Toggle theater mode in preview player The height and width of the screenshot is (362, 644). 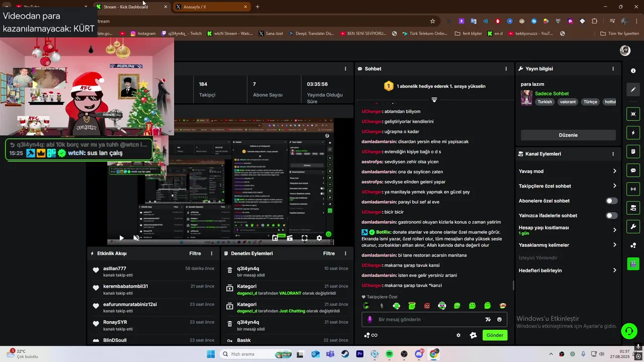(290, 238)
